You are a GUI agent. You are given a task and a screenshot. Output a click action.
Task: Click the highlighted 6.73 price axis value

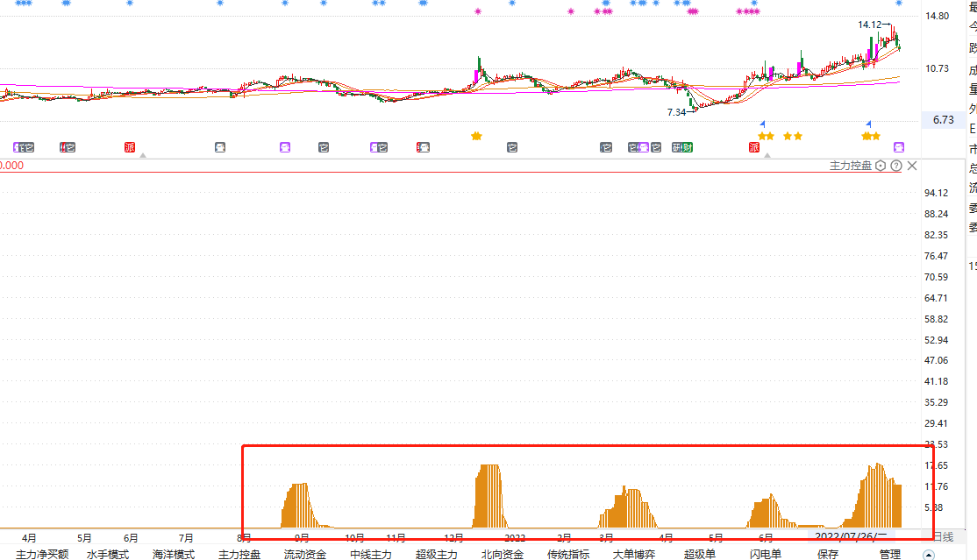(x=944, y=119)
